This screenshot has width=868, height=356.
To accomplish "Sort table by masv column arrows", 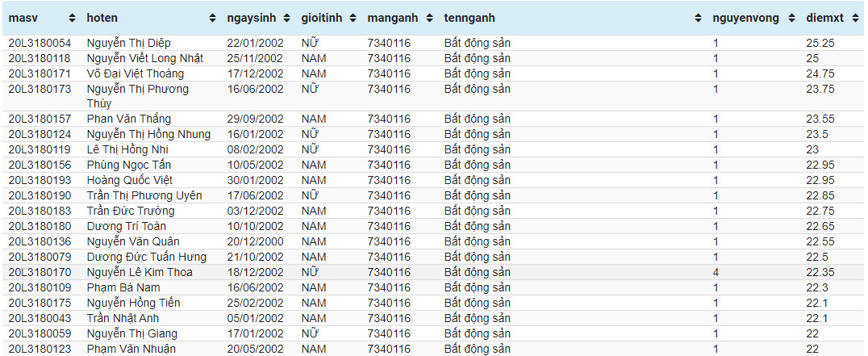I will pos(72,19).
